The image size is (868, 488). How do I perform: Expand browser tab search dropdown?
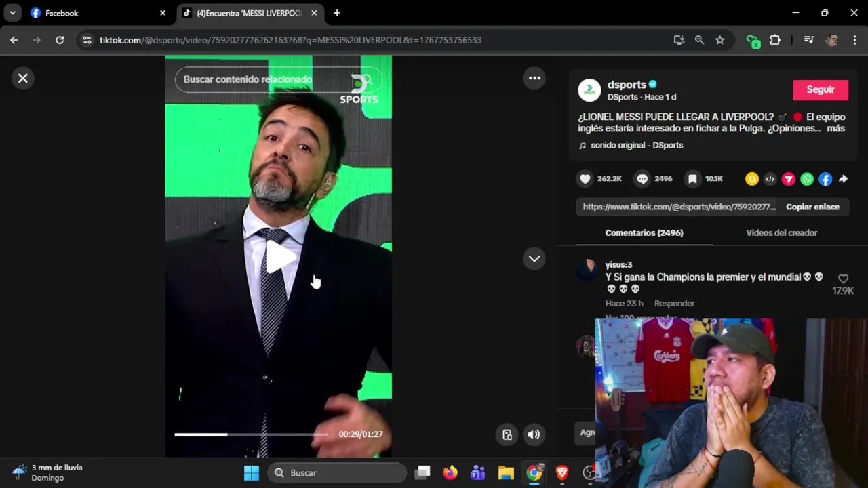click(12, 13)
